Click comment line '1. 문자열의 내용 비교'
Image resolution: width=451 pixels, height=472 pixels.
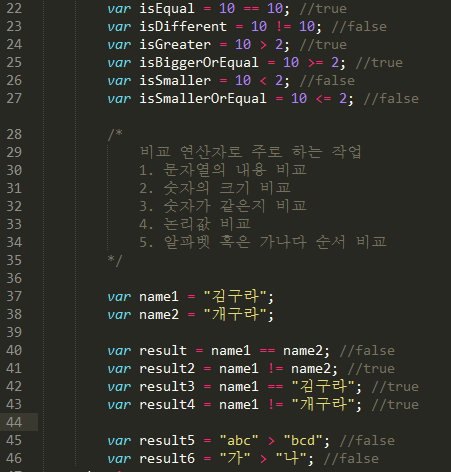click(x=223, y=170)
